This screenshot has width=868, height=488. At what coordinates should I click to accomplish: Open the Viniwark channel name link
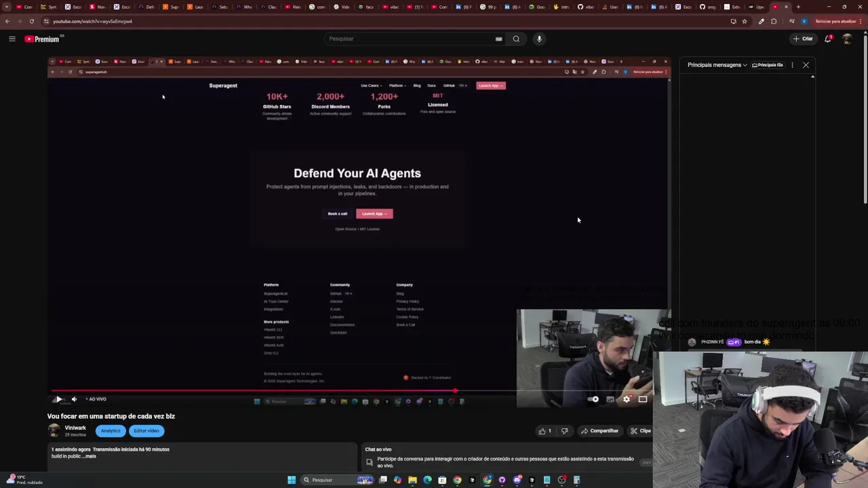coord(75,428)
